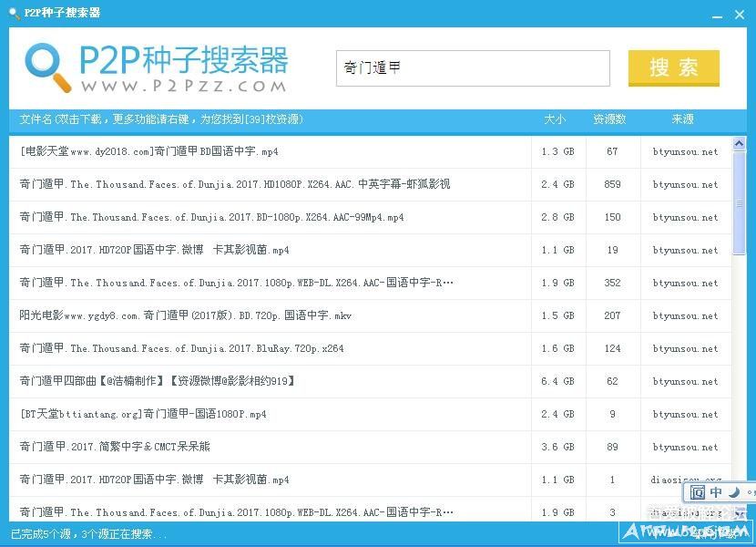The image size is (756, 547).
Task: Click the btyunsou.net source link on the first result
Action: [686, 151]
